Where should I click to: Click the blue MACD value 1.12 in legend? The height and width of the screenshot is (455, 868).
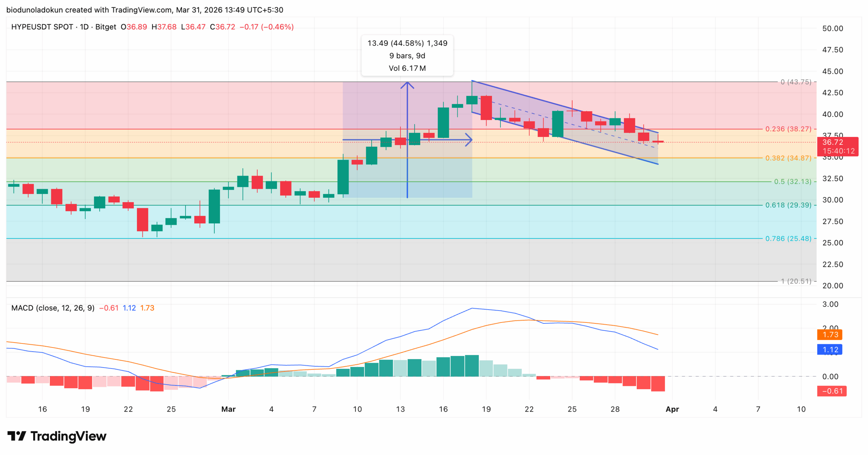(x=129, y=308)
